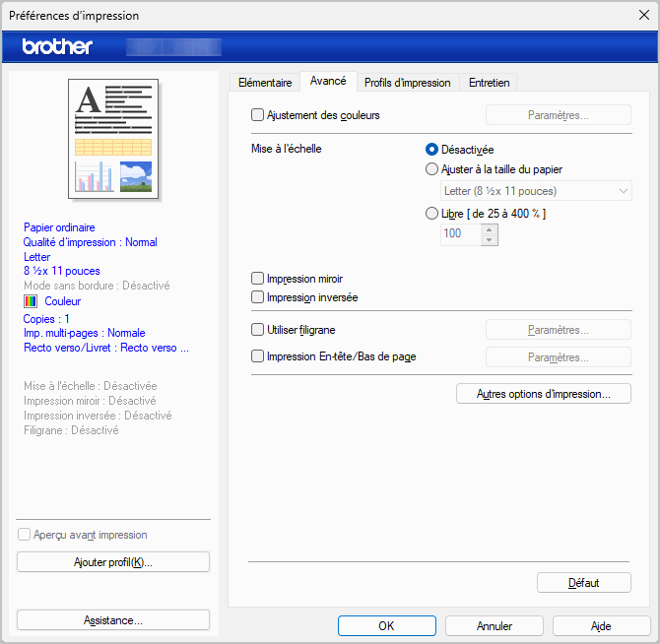Decrease scaling percentage with down arrow
This screenshot has height=644, width=660.
point(490,239)
